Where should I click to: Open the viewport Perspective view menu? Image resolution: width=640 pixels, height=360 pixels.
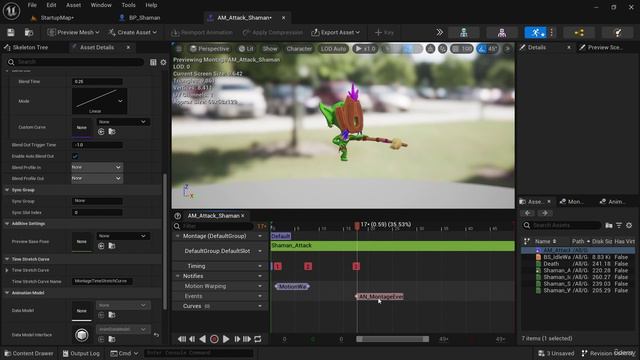pyautogui.click(x=209, y=49)
